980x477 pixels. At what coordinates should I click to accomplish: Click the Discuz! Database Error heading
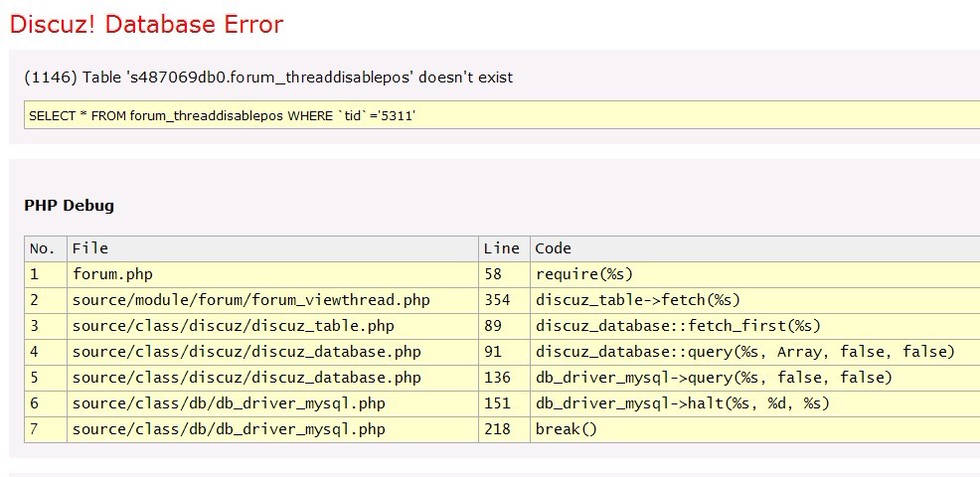(146, 24)
